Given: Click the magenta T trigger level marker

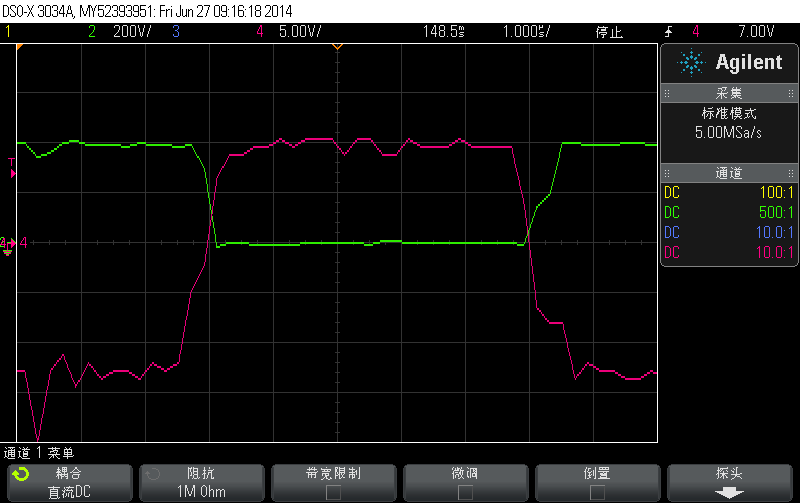Looking at the screenshot, I should (x=12, y=168).
